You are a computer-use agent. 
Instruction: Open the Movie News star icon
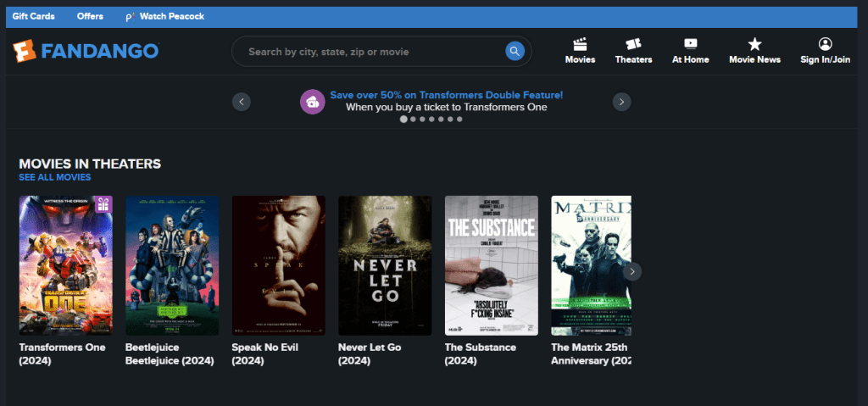tap(754, 44)
